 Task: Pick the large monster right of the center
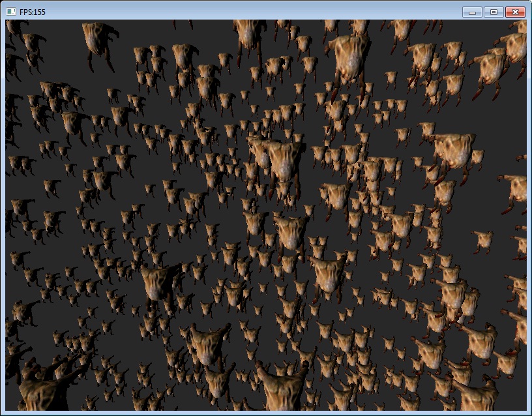[336, 194]
